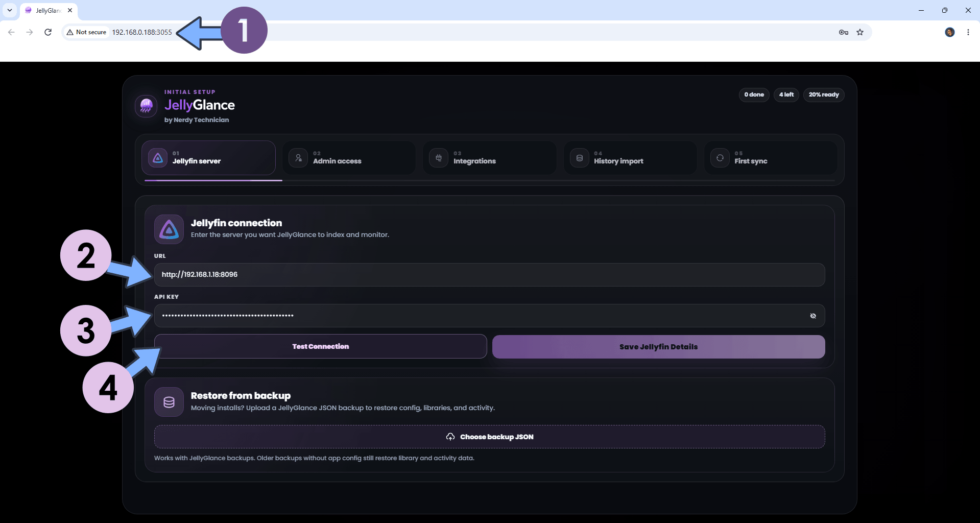Viewport: 980px width, 523px height.
Task: Open the Chrome profile avatar
Action: 950,32
